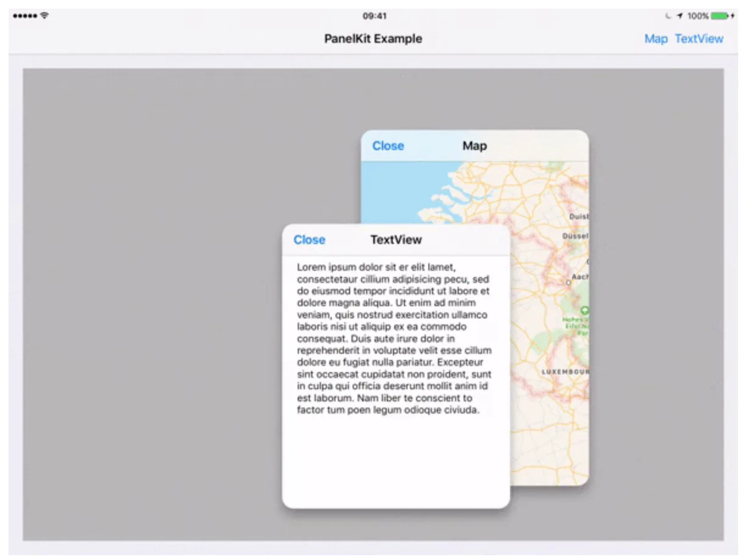Viewport: 754px width, 560px height.
Task: Tap the 09:41 clock in status bar
Action: [x=375, y=16]
